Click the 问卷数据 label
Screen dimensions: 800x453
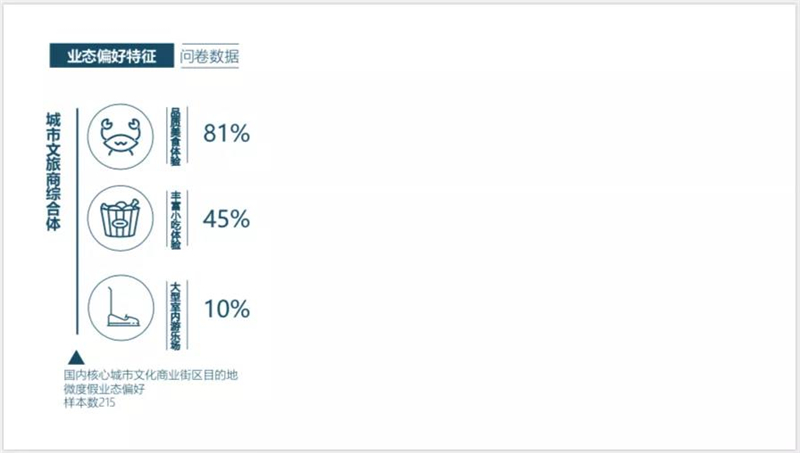210,57
